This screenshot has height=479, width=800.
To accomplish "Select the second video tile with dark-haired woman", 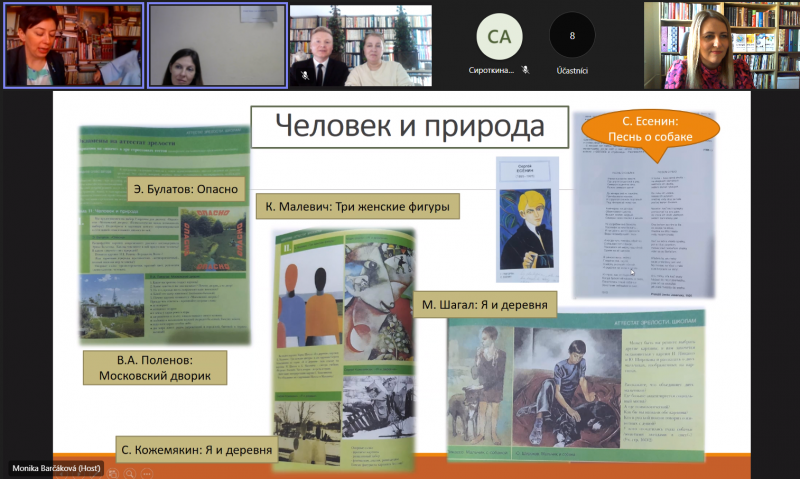I will [x=215, y=45].
